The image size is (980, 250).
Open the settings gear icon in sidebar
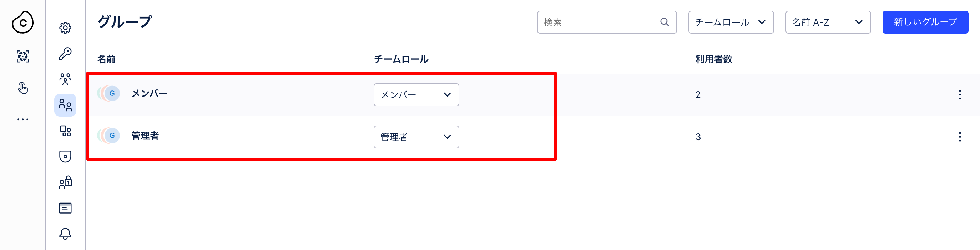click(65, 28)
